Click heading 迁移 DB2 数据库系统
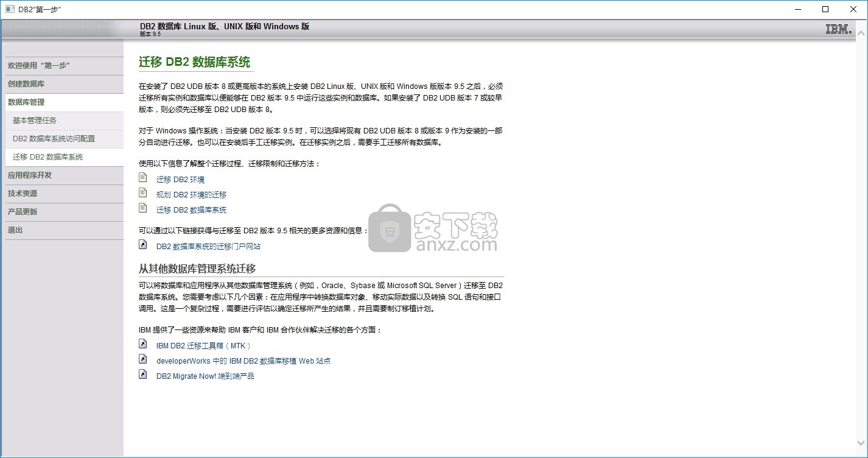868x458 pixels. pos(194,62)
